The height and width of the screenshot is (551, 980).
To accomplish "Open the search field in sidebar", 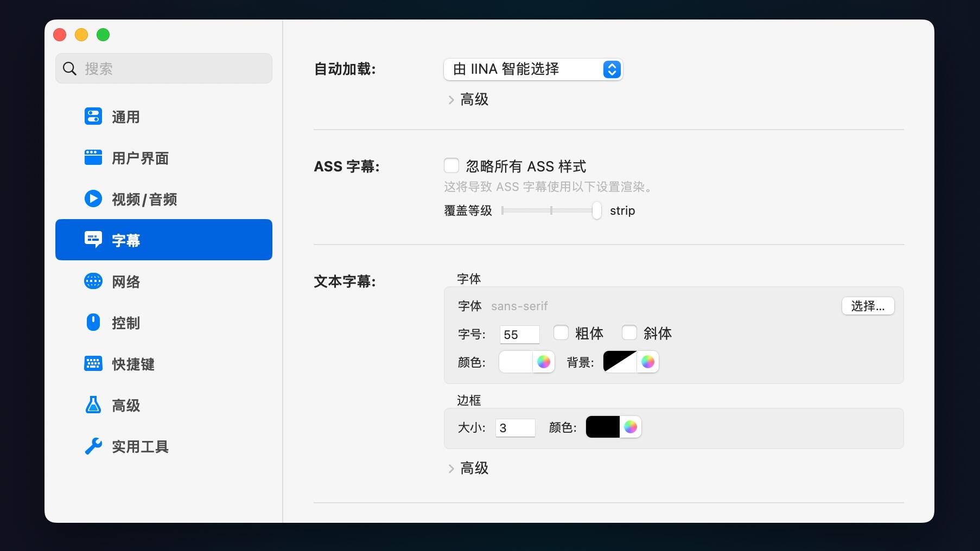I will [x=163, y=68].
